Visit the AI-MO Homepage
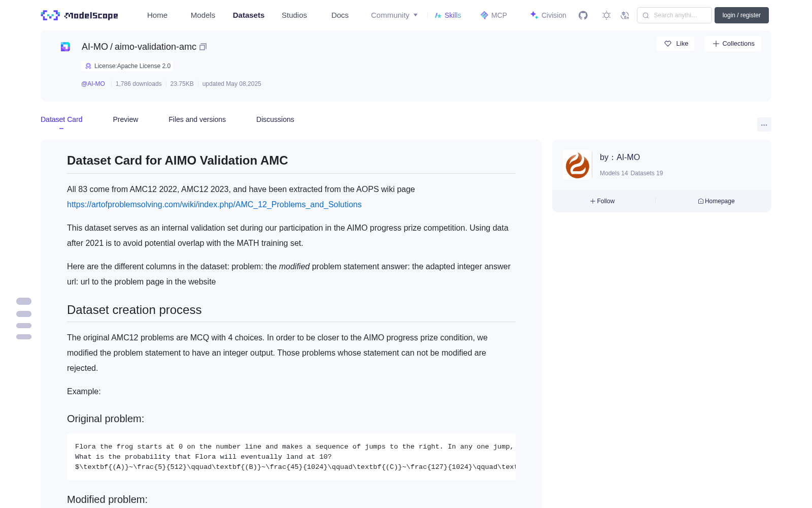812x508 pixels. pos(716,201)
